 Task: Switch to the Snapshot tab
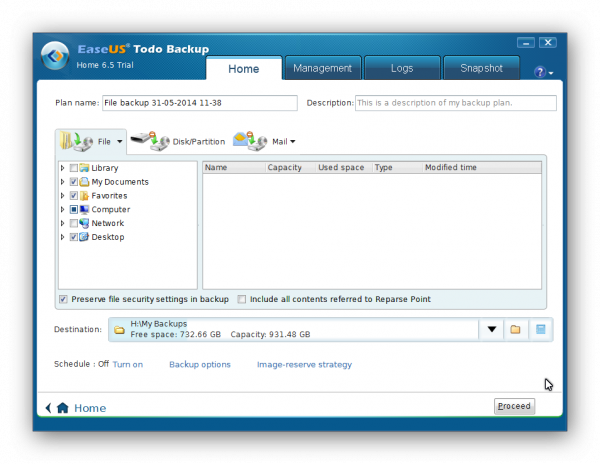tap(481, 68)
